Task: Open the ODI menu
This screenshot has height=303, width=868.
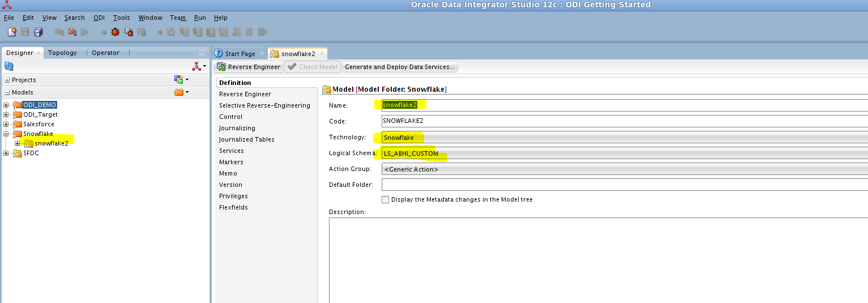Action: [x=99, y=18]
